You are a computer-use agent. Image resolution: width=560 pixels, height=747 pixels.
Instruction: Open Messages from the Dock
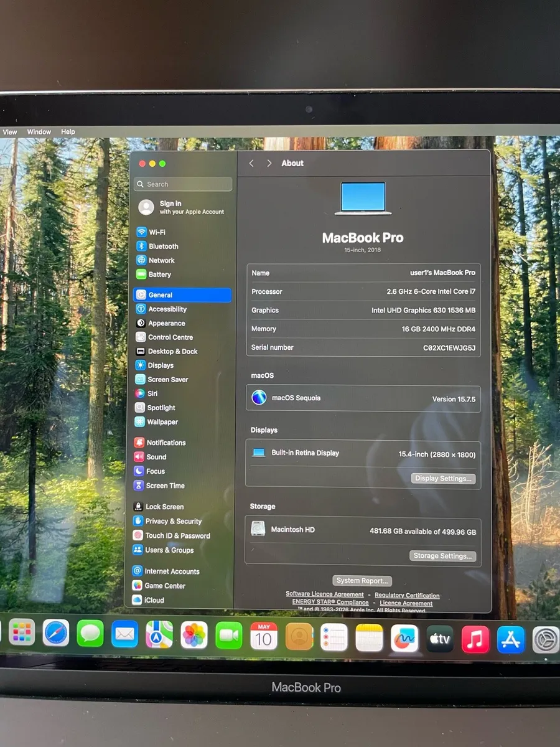coord(90,634)
